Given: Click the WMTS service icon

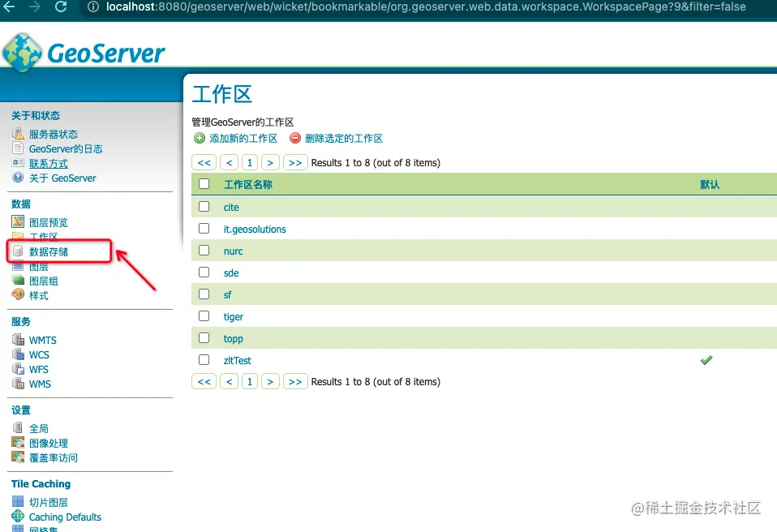Looking at the screenshot, I should tap(18, 340).
